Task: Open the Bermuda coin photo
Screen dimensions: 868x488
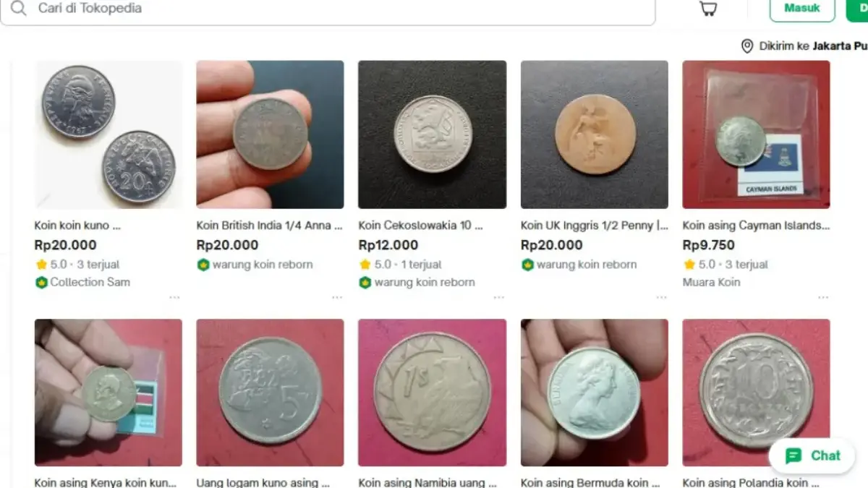Action: [x=595, y=393]
